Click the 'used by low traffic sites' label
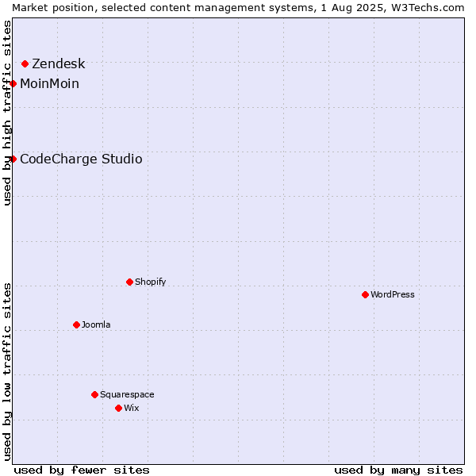This screenshot has width=476, height=476. pyautogui.click(x=7, y=372)
